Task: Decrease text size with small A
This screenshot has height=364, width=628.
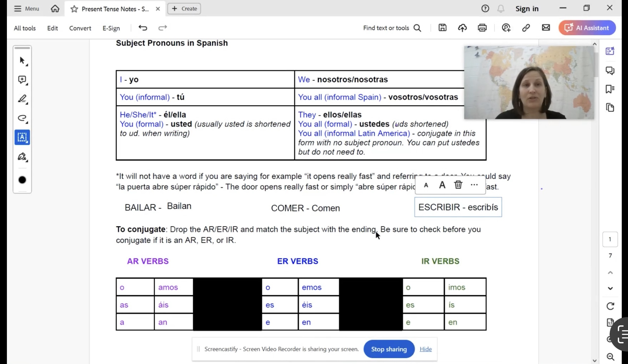Action: point(426,185)
